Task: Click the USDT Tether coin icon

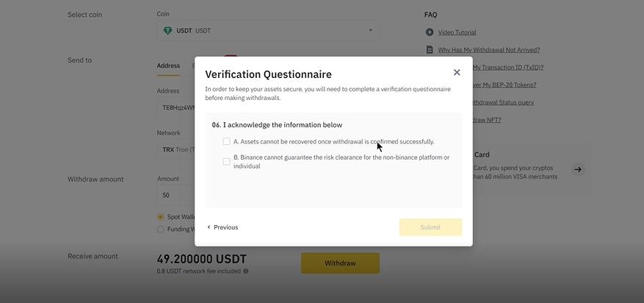Action: click(167, 30)
